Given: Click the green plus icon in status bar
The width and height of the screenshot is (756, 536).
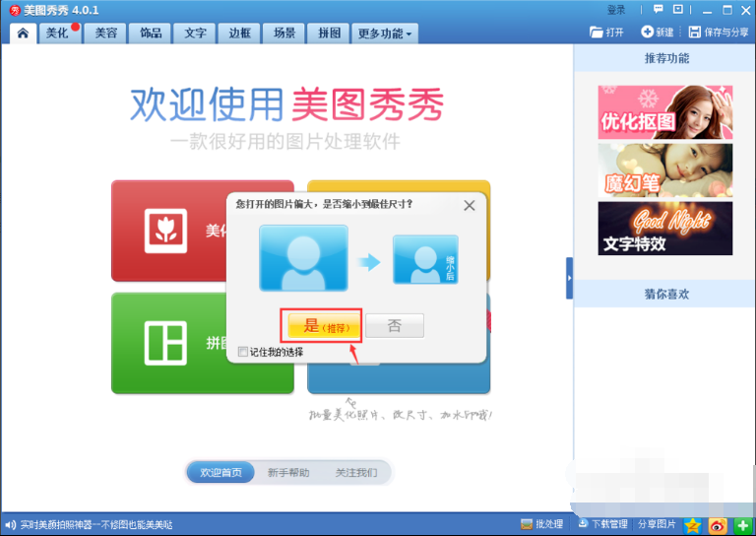Looking at the screenshot, I should pyautogui.click(x=742, y=525).
